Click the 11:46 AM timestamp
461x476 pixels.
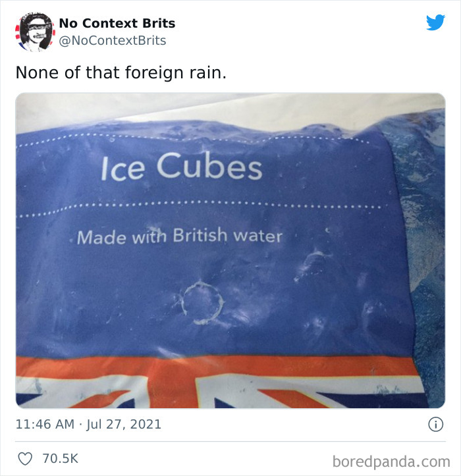(45, 424)
